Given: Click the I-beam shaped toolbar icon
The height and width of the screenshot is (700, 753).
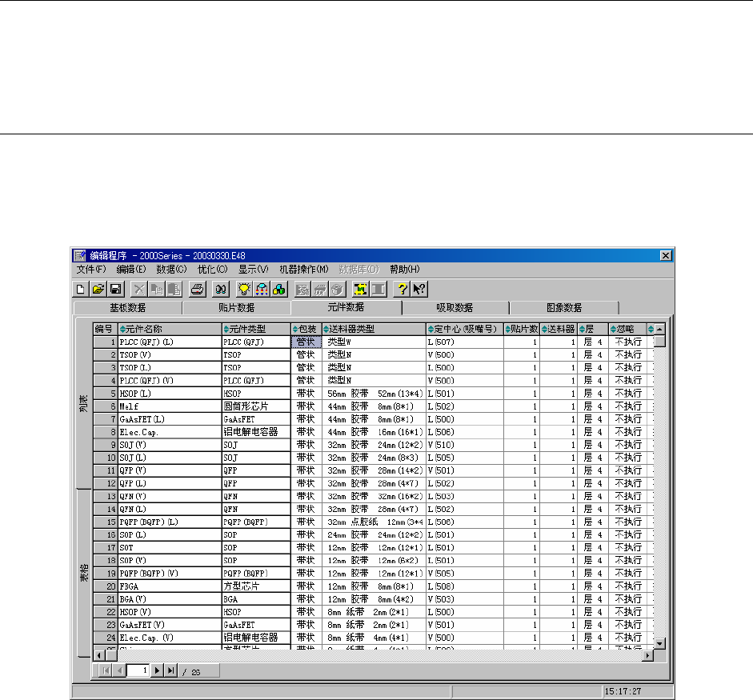Looking at the screenshot, I should coord(378,289).
